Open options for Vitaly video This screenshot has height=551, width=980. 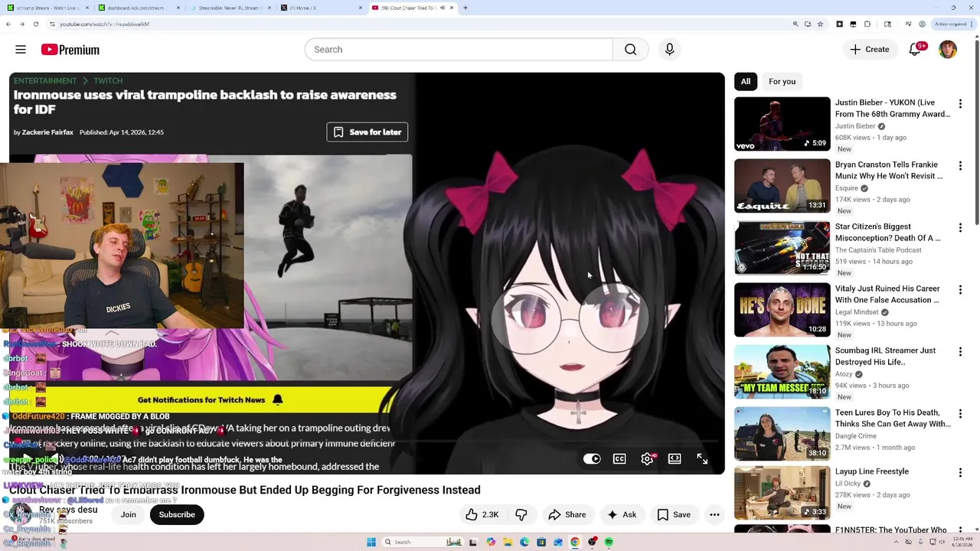960,289
